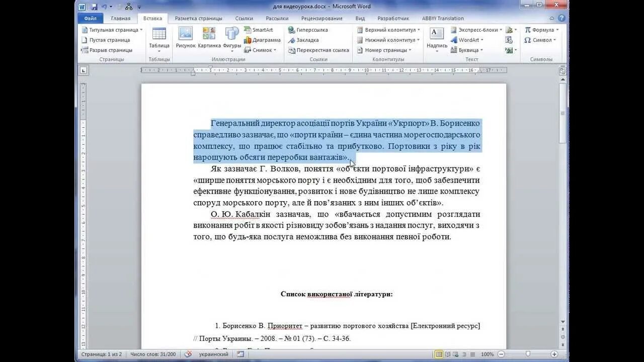This screenshot has width=644, height=362.
Task: Change language украинский in status bar
Action: (213, 354)
